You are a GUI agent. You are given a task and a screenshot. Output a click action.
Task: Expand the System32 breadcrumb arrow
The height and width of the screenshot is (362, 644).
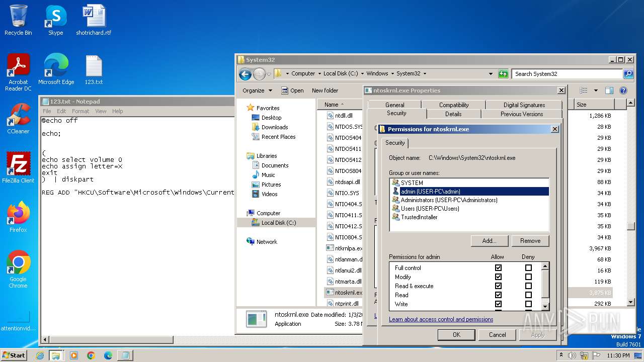(x=425, y=73)
